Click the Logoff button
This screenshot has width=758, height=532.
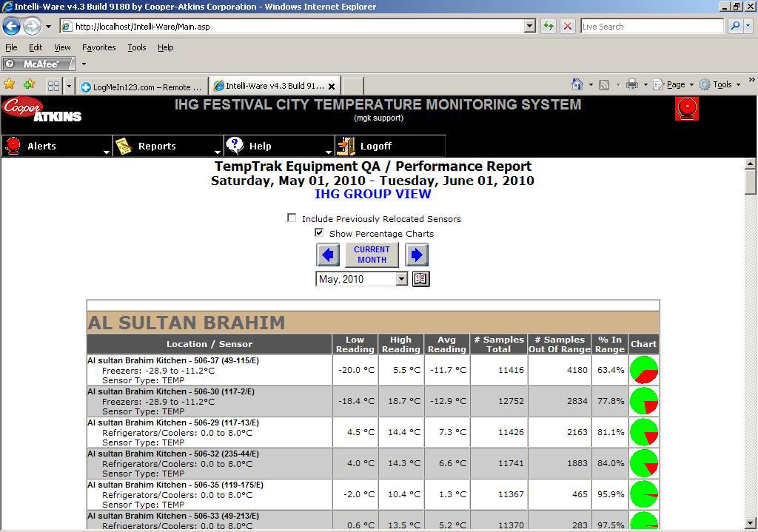click(389, 146)
